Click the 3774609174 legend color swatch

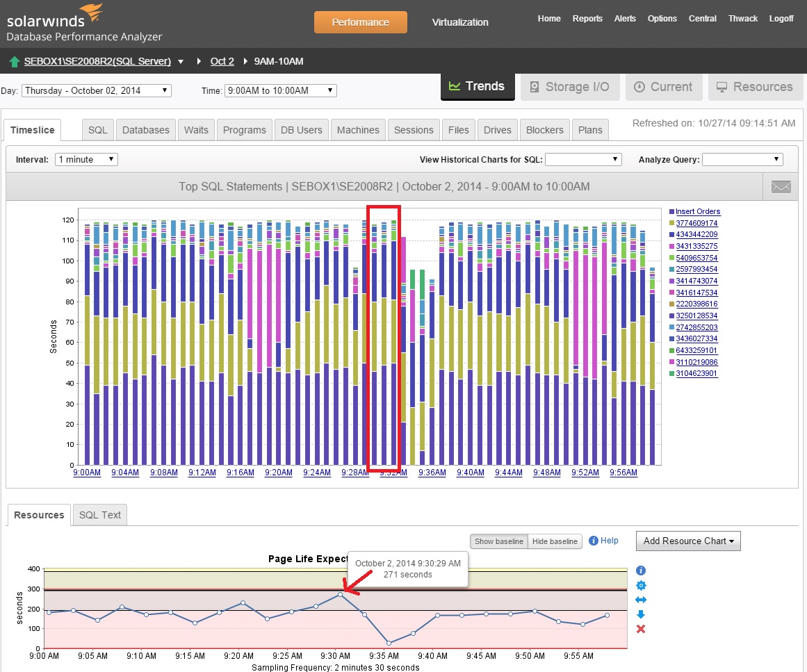[x=671, y=223]
